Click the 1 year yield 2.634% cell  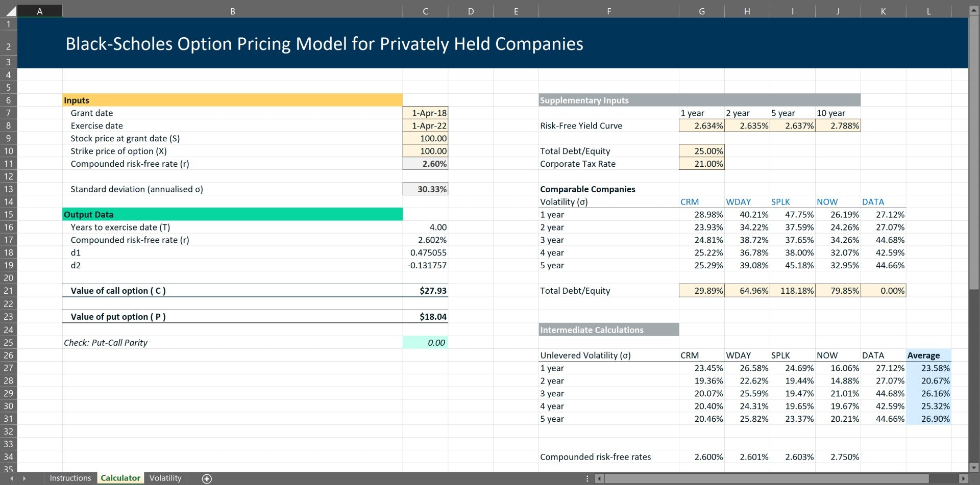click(702, 125)
